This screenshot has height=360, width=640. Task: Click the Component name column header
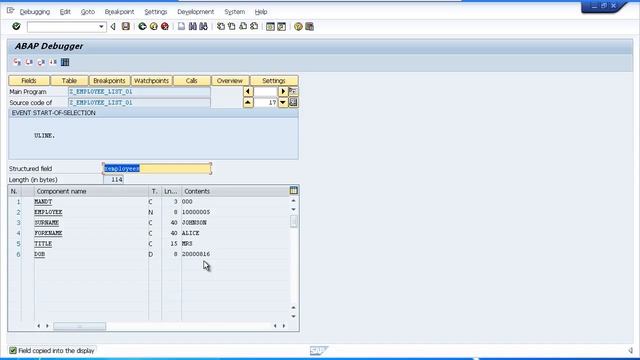(91, 191)
